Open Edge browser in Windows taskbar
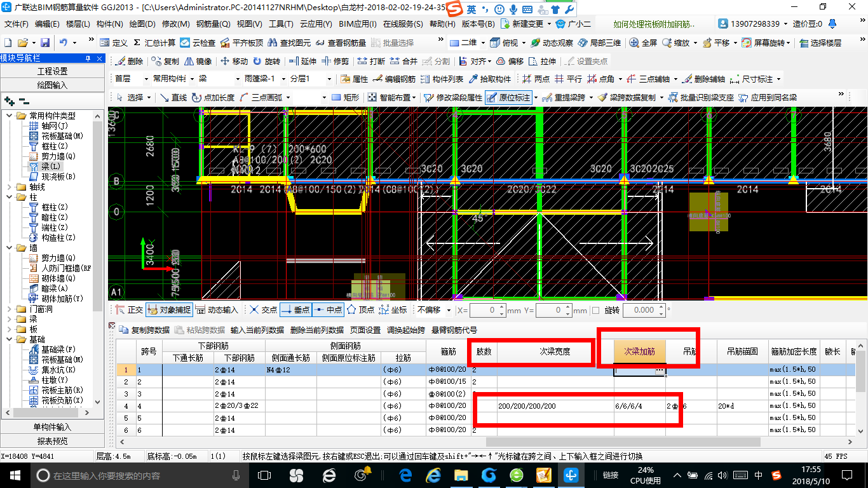868x488 pixels. click(x=405, y=475)
